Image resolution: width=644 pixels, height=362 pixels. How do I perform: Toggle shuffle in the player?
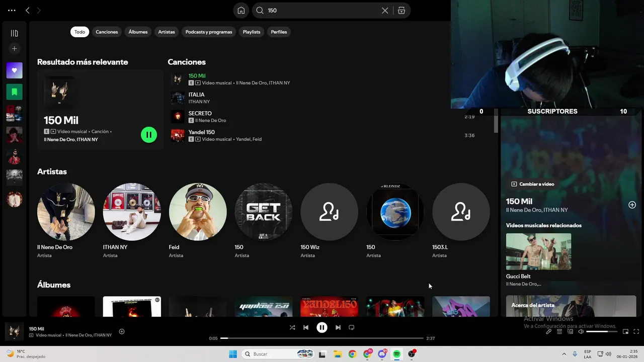point(292,327)
